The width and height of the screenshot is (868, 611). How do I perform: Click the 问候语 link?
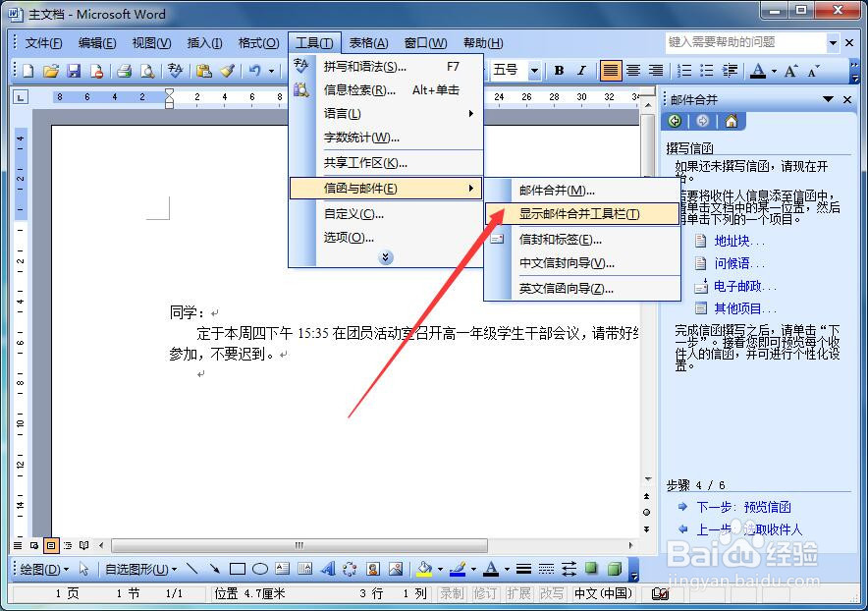(x=739, y=263)
